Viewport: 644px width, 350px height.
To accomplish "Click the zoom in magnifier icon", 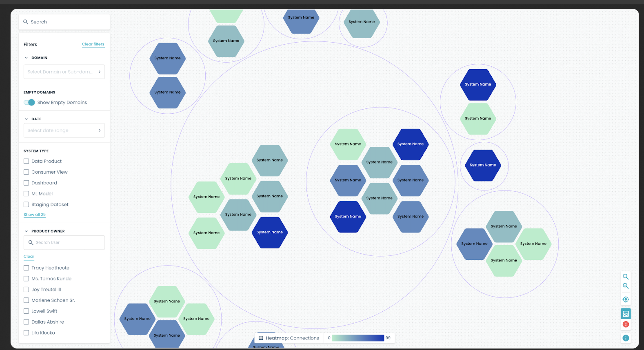I will point(625,276).
